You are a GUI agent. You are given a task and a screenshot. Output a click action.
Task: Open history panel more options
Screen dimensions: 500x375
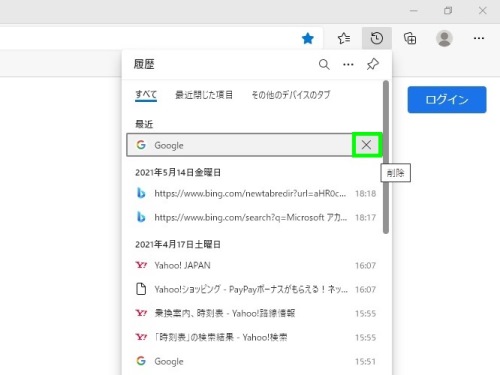click(x=348, y=64)
